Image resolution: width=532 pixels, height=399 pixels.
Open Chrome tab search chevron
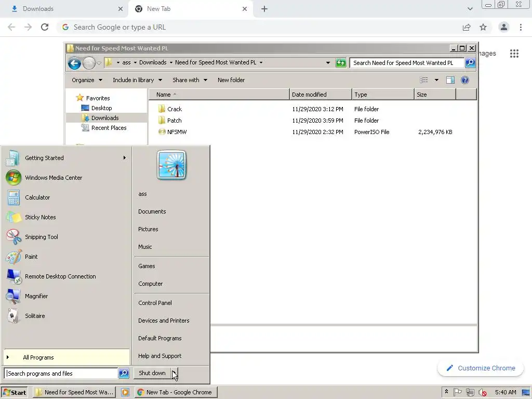tap(470, 9)
